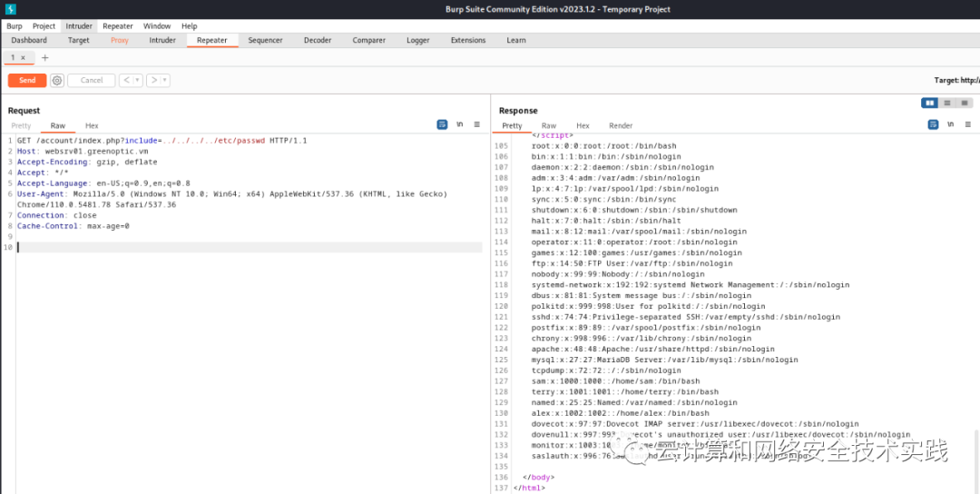Close Repeater tab 1

click(23, 57)
